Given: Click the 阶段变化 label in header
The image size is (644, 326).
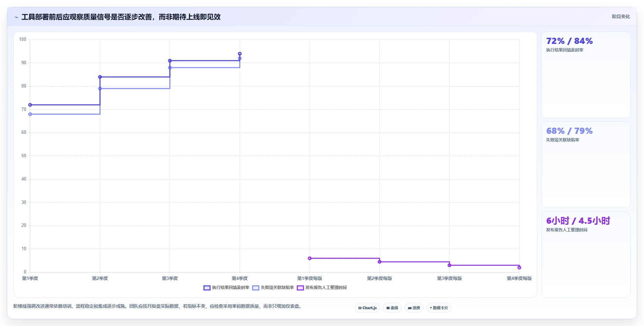Looking at the screenshot, I should pos(621,16).
